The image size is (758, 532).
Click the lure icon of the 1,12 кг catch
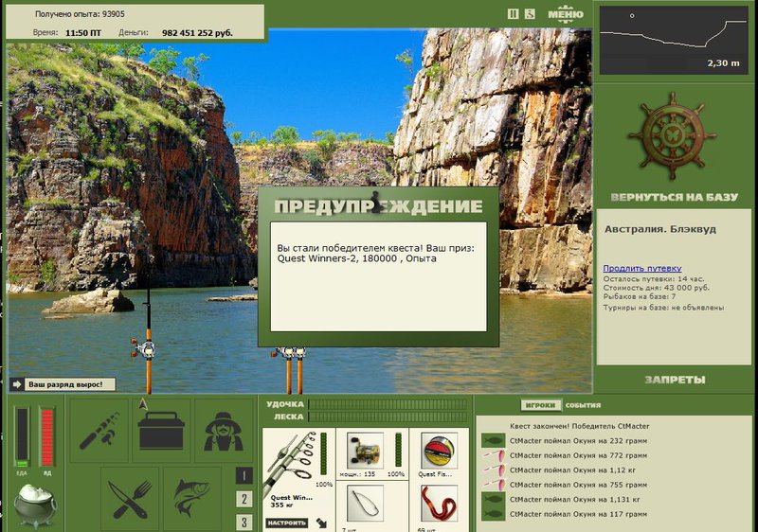pos(493,470)
